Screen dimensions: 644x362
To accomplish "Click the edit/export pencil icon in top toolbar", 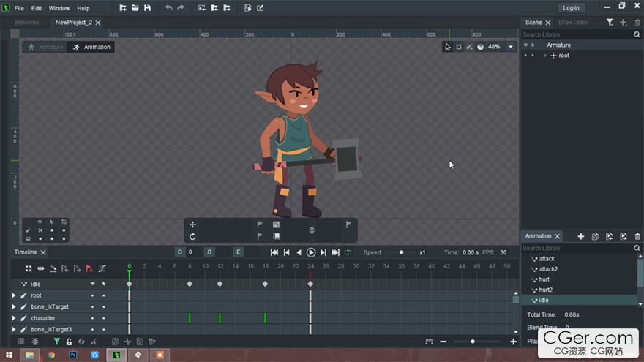I will coord(260,8).
